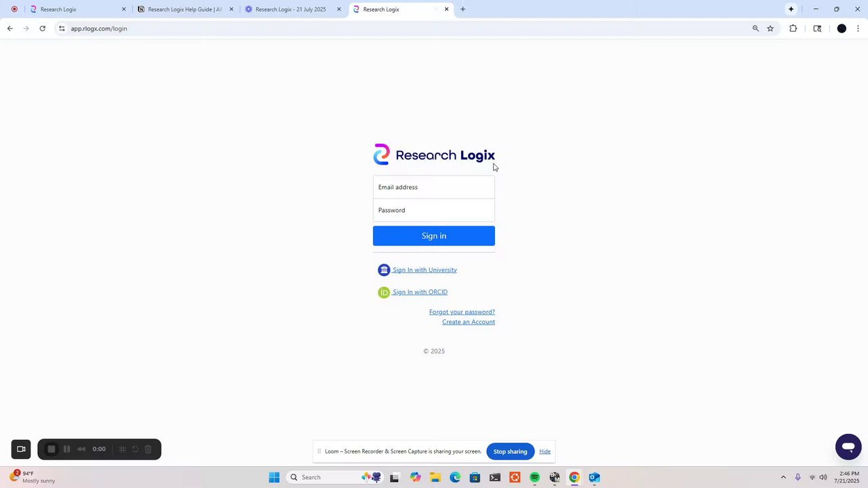This screenshot has height=488, width=868.
Task: Pause the Loom recording
Action: click(66, 449)
